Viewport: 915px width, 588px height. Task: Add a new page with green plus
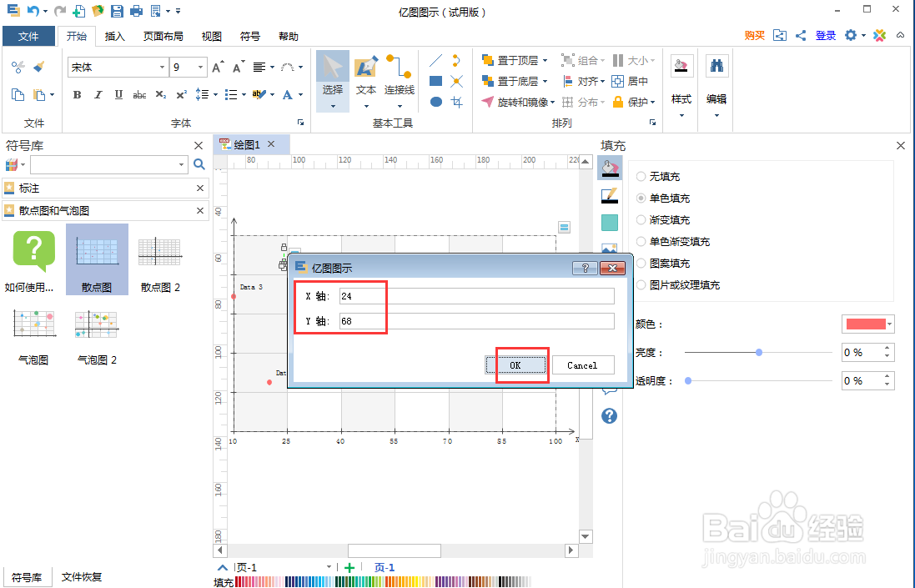(x=349, y=568)
